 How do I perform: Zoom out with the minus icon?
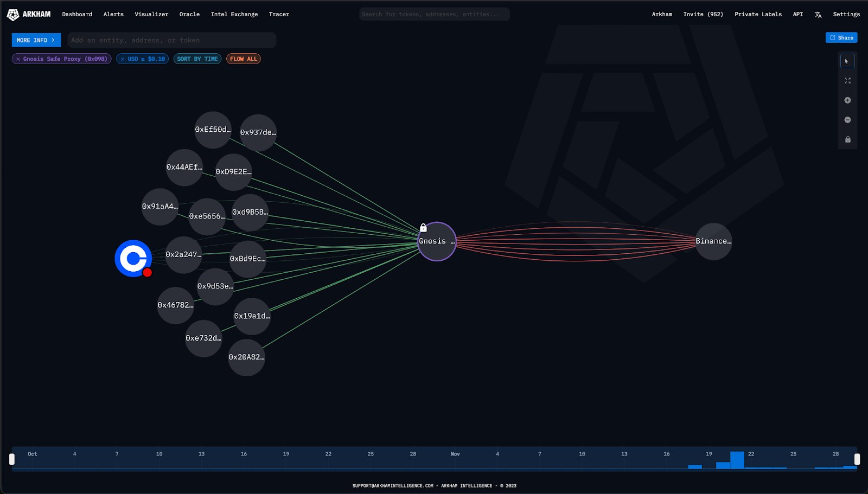pos(847,120)
